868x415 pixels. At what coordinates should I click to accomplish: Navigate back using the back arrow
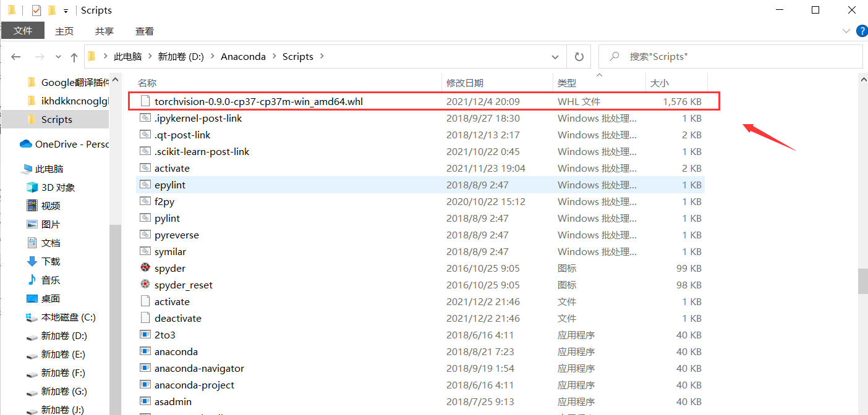pyautogui.click(x=15, y=56)
